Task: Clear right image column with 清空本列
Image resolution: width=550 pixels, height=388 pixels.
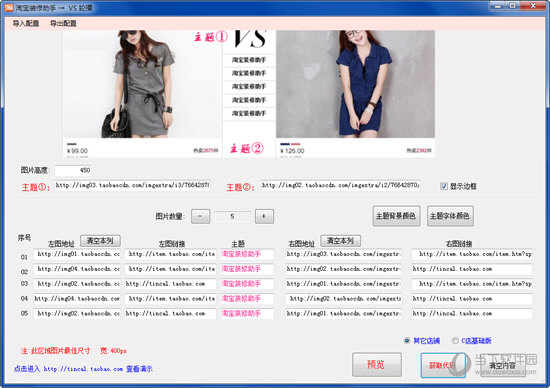Action: [x=340, y=241]
